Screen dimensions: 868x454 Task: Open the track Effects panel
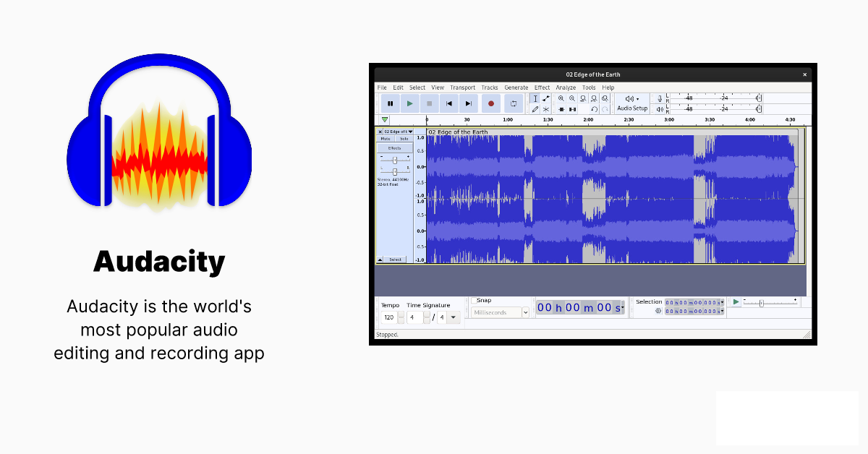pyautogui.click(x=395, y=147)
